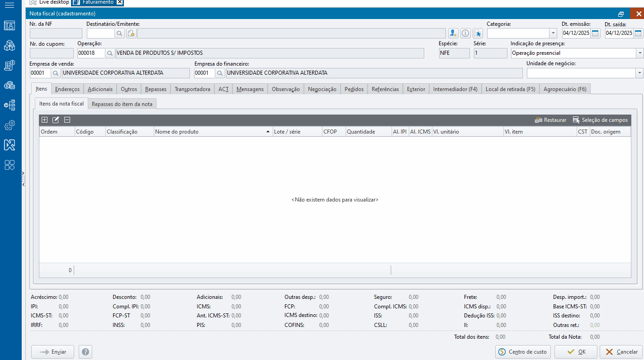Click the information circle icon
Viewport: 644px width, 360px height.
point(465,33)
